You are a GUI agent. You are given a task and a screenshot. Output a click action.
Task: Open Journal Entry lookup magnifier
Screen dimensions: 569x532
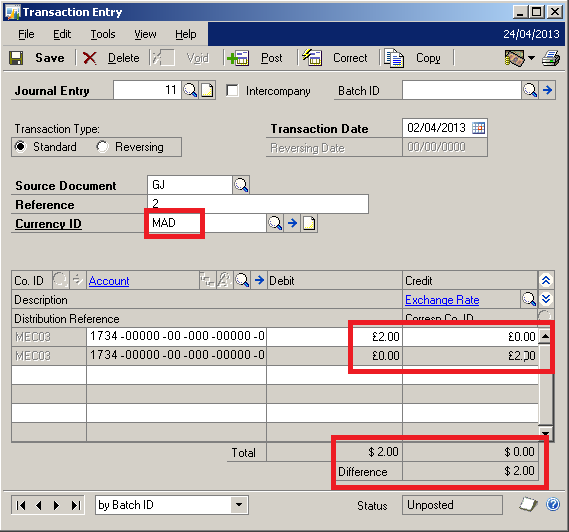click(190, 90)
